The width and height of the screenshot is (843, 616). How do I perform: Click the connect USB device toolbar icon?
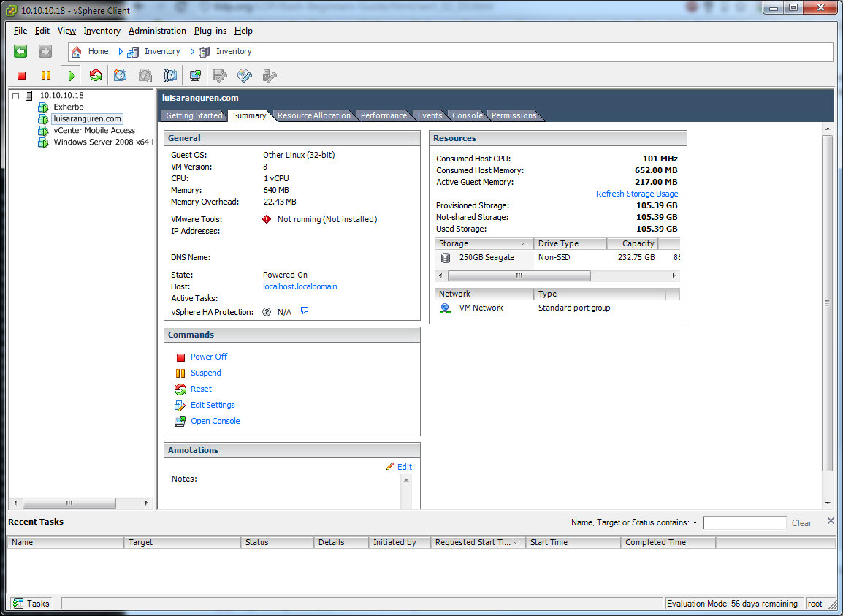[270, 75]
